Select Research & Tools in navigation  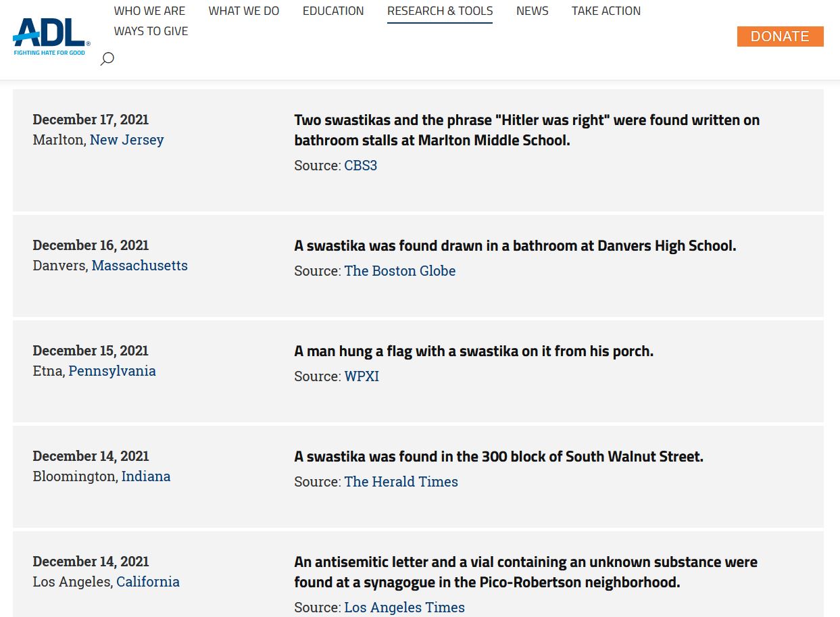[440, 11]
